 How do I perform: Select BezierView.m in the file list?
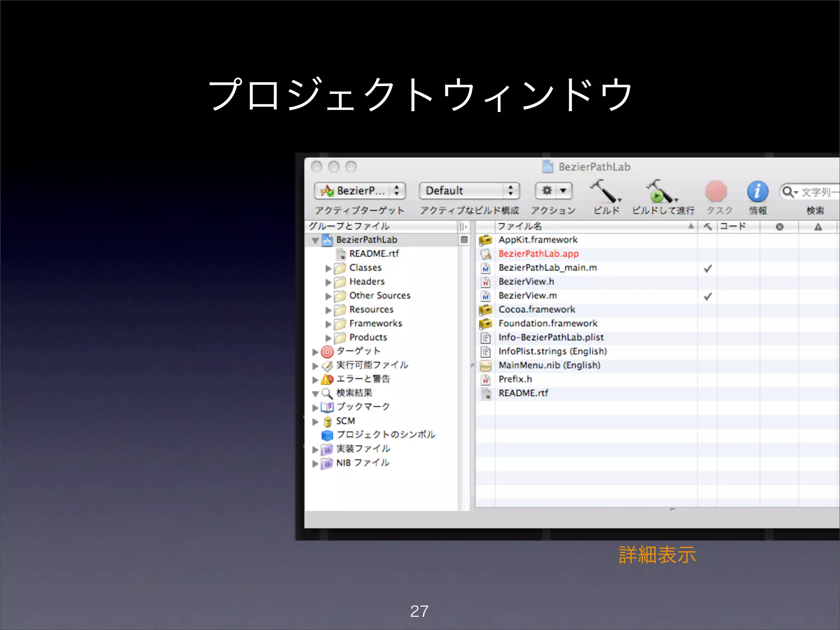(x=527, y=296)
